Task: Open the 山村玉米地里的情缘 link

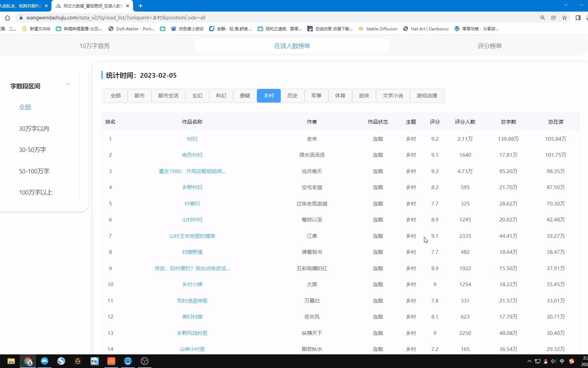Action: [192, 236]
